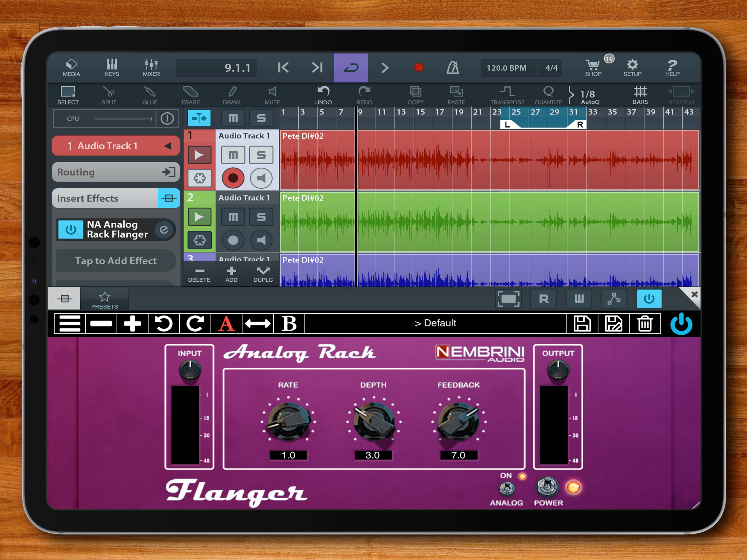The height and width of the screenshot is (560, 747).
Task: Click plugin Save As disk icon
Action: tap(613, 323)
